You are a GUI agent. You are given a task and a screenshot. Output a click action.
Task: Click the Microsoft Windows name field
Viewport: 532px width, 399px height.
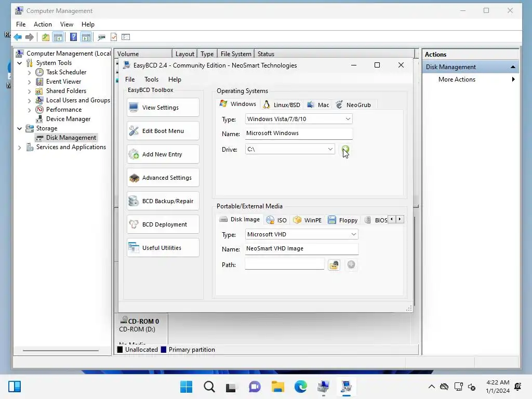[x=299, y=134]
